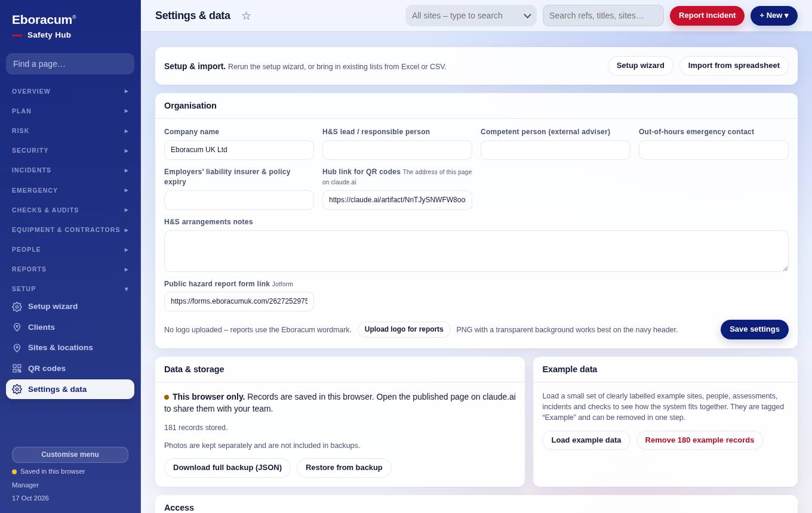
Task: Click the QR codes icon in sidebar
Action: (x=17, y=369)
